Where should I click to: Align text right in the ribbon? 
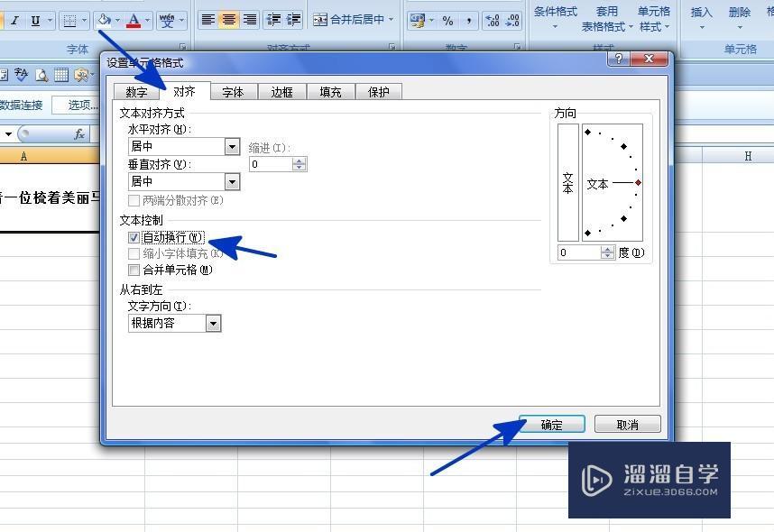(250, 20)
